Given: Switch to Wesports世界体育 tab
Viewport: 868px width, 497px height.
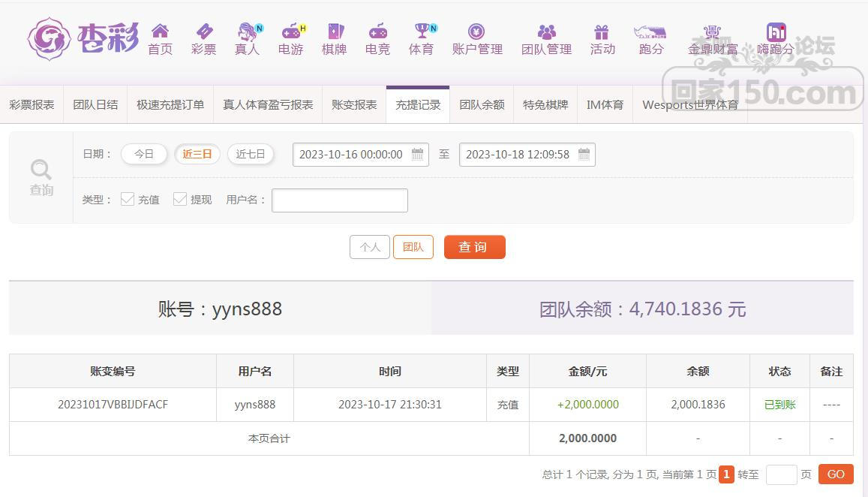Looking at the screenshot, I should [690, 104].
